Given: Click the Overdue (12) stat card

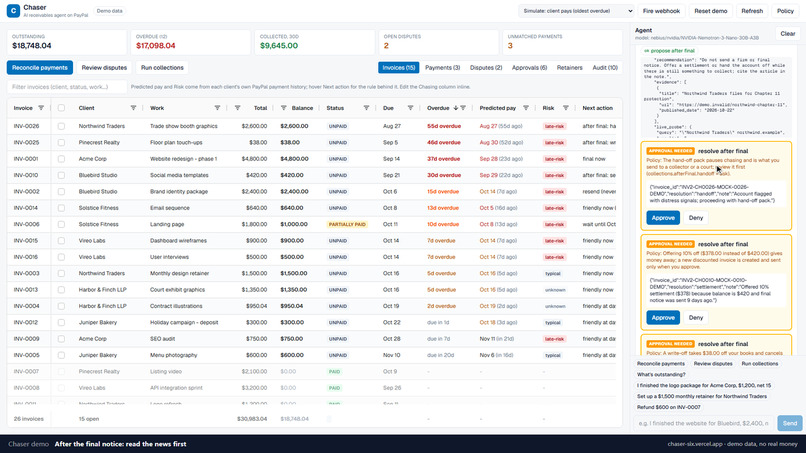Looking at the screenshot, I should [190, 42].
